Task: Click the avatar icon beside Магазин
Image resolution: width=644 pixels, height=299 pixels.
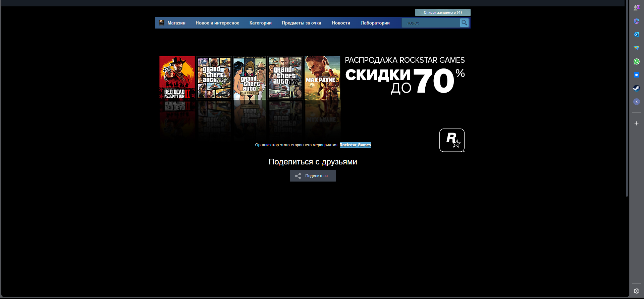Action: tap(162, 22)
